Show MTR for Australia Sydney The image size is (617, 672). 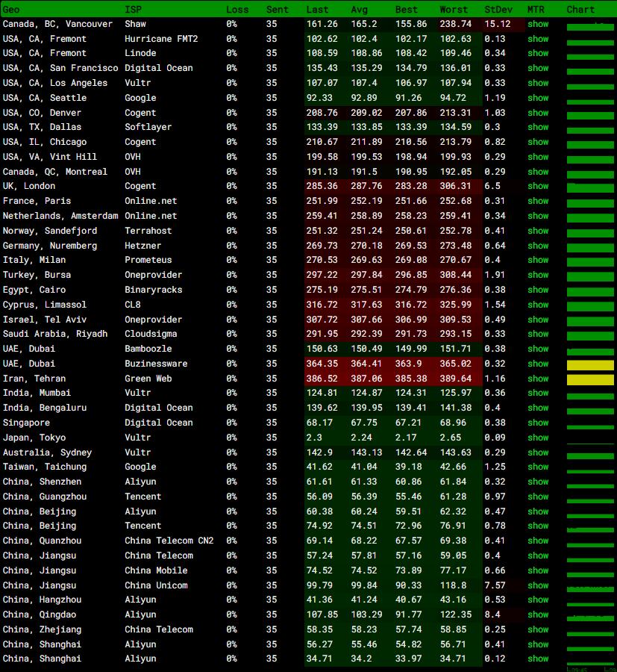coord(538,452)
